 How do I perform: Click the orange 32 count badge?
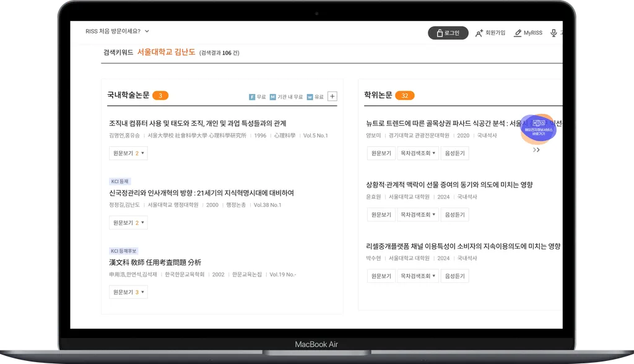pos(405,95)
